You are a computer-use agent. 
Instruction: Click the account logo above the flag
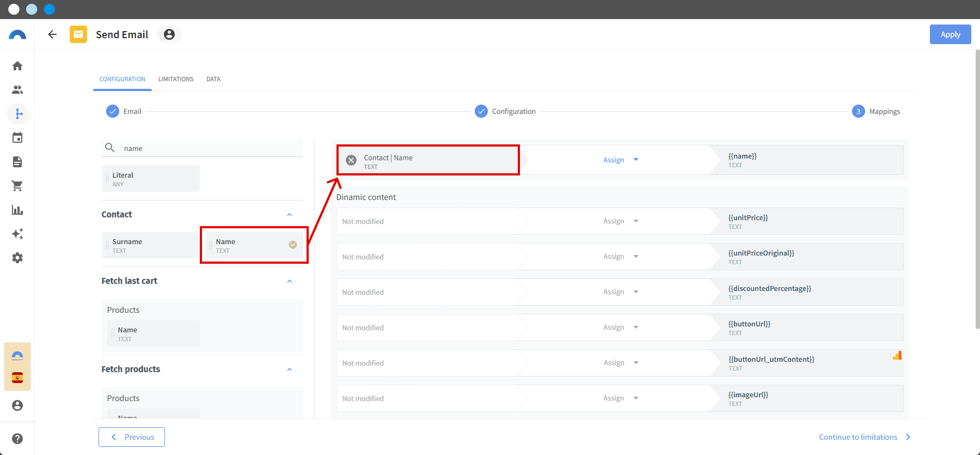click(17, 356)
